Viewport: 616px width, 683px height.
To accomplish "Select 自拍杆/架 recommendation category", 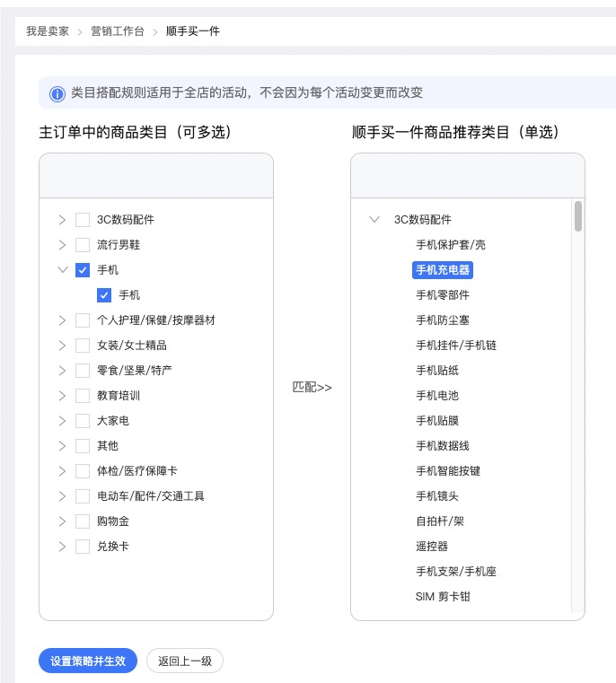I will 440,521.
